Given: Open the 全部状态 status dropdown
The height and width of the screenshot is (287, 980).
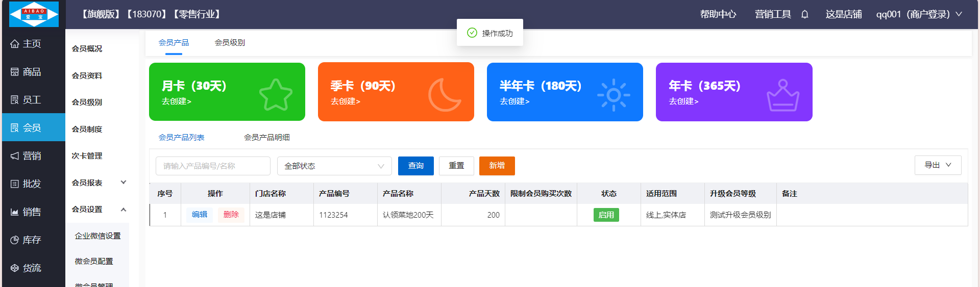Looking at the screenshot, I should point(334,166).
